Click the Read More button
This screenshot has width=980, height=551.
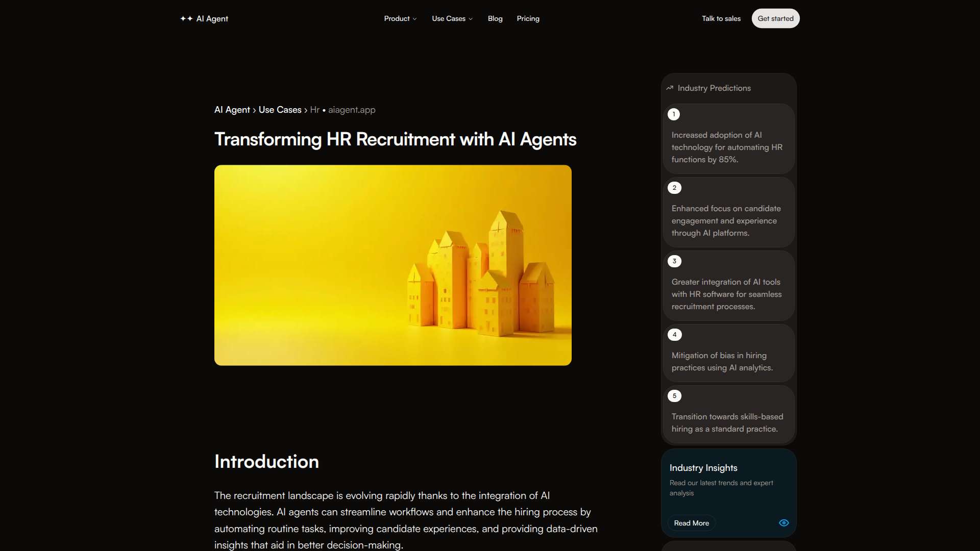[691, 523]
